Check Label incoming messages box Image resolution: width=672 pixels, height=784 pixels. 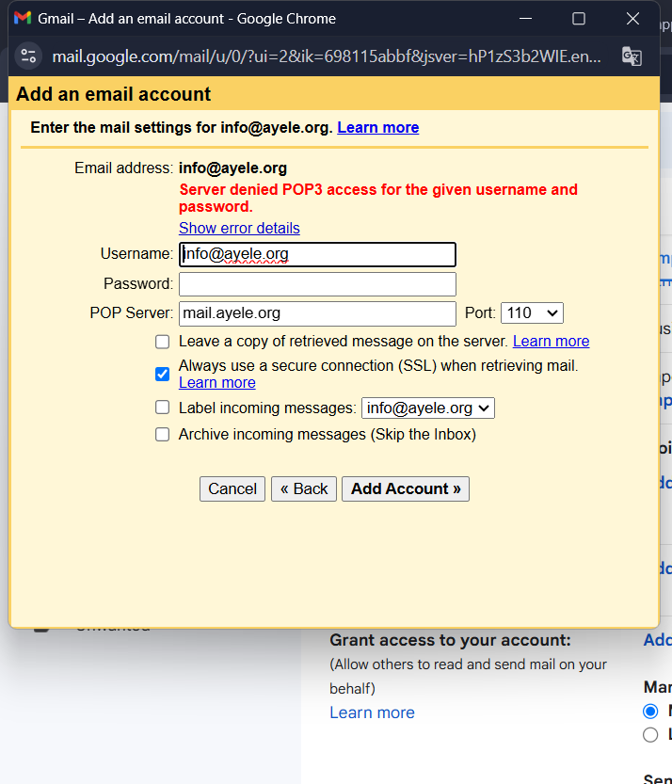(163, 408)
